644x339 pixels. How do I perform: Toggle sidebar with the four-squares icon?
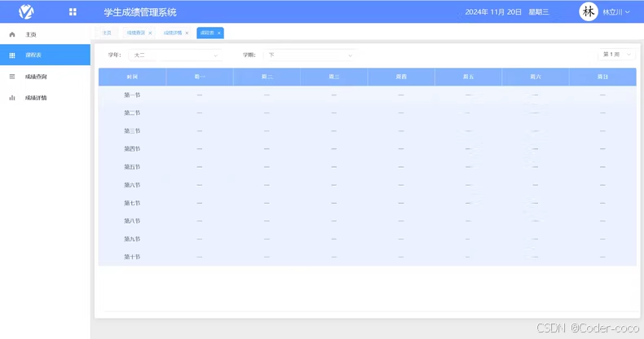point(73,12)
